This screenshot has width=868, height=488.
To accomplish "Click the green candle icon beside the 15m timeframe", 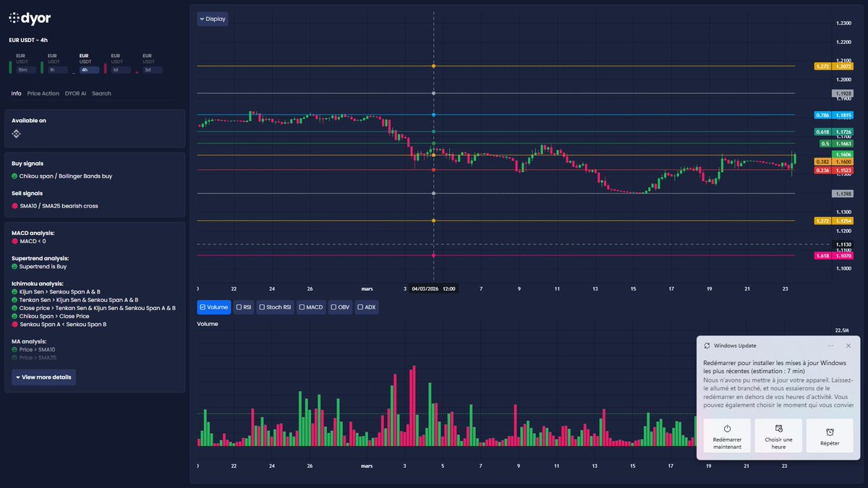I will pos(10,67).
